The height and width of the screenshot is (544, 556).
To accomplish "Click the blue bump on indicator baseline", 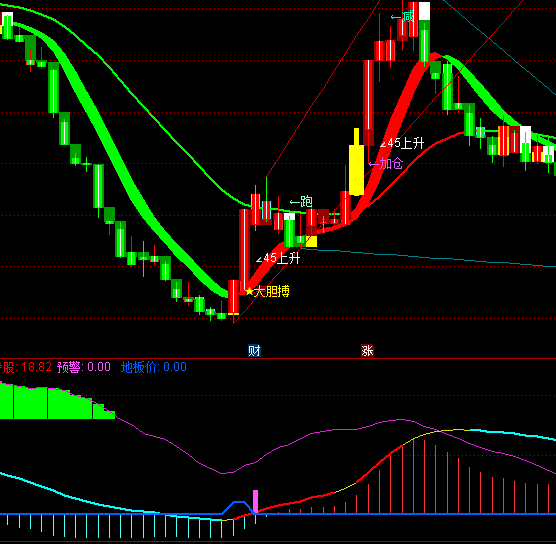I will coord(239,507).
